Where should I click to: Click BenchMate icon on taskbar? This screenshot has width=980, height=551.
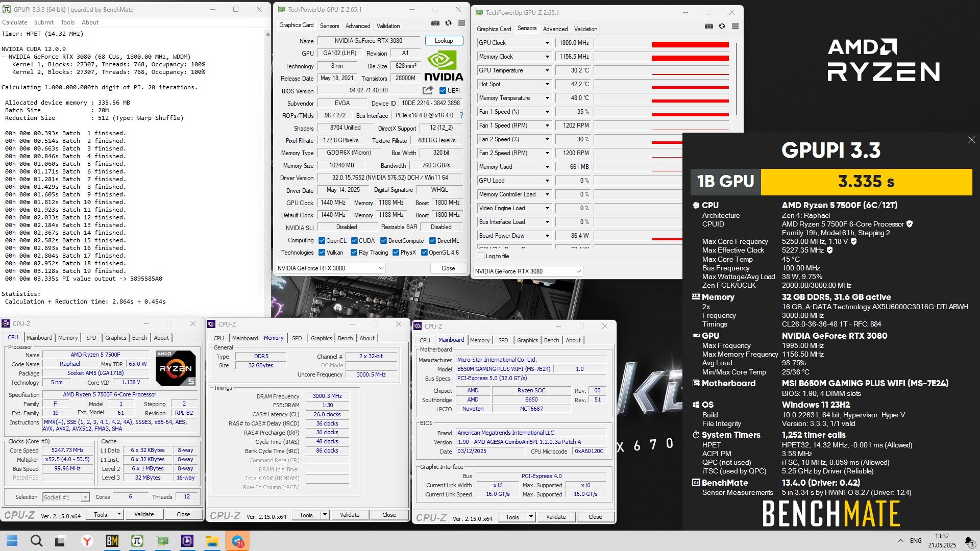click(112, 541)
